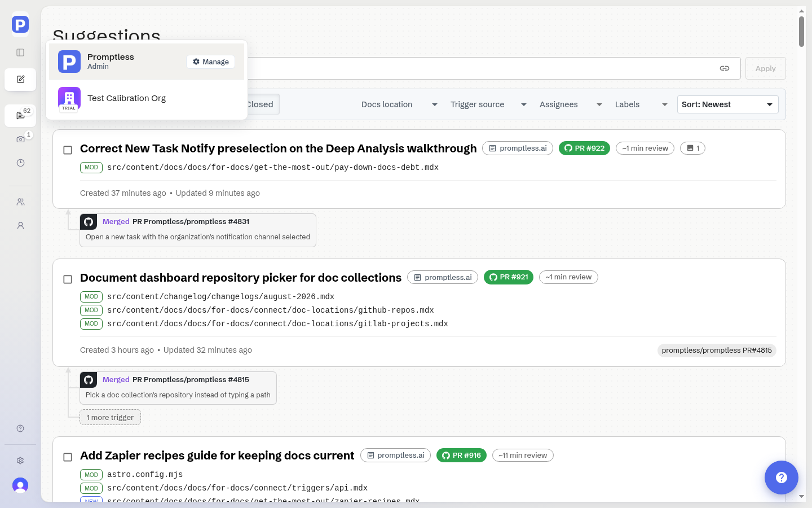Select checkbox for Correct New Task Notify suggestion
This screenshot has width=812, height=508.
point(68,150)
